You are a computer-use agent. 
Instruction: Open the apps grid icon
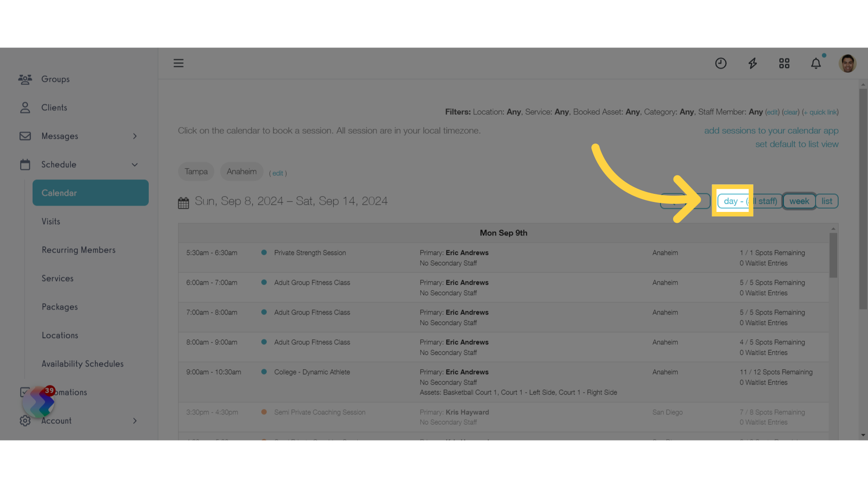tap(784, 63)
